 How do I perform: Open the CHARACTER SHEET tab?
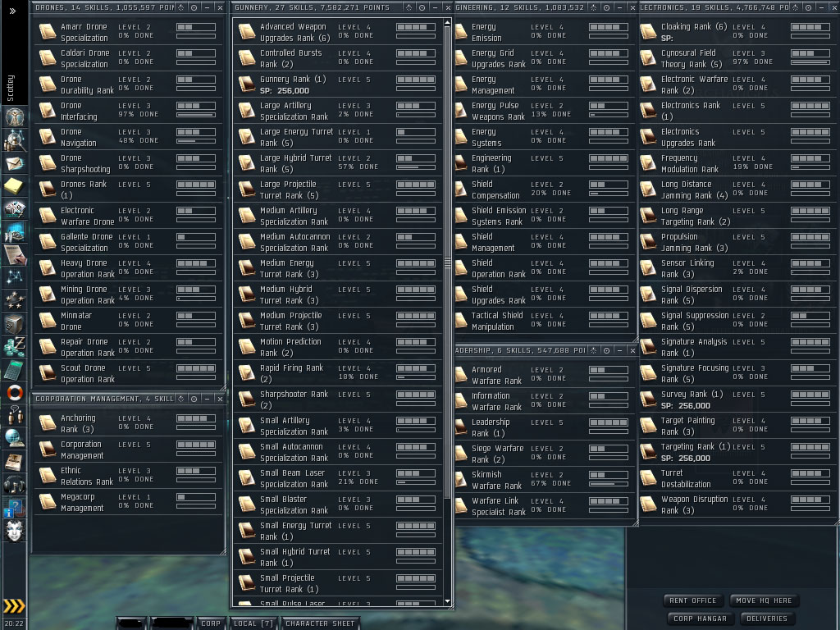pyautogui.click(x=320, y=623)
